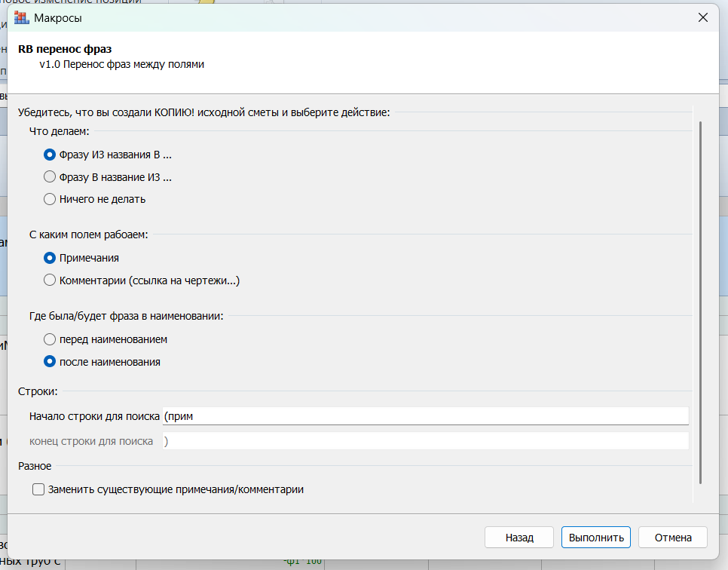Cancel the dialog with the 'Отмена' button
728x570 pixels.
(x=672, y=538)
